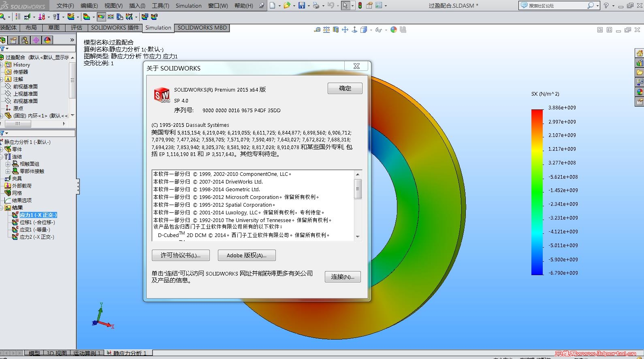Expand the History tree node

pyautogui.click(x=2, y=64)
